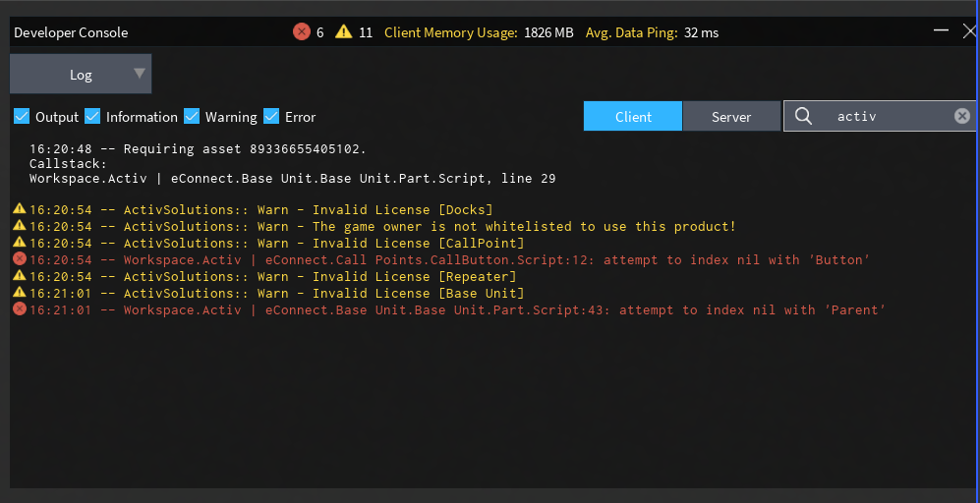Uncheck the Warning filter checkbox
This screenshot has width=980, height=503.
pyautogui.click(x=192, y=117)
